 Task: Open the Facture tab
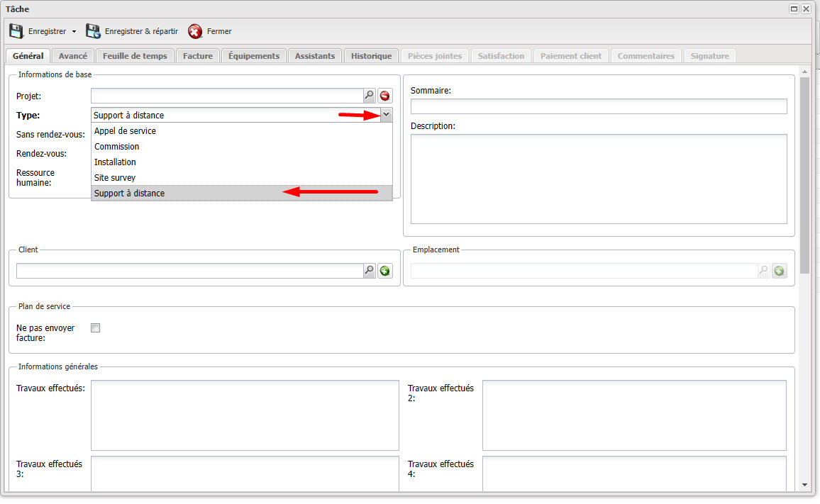click(198, 56)
